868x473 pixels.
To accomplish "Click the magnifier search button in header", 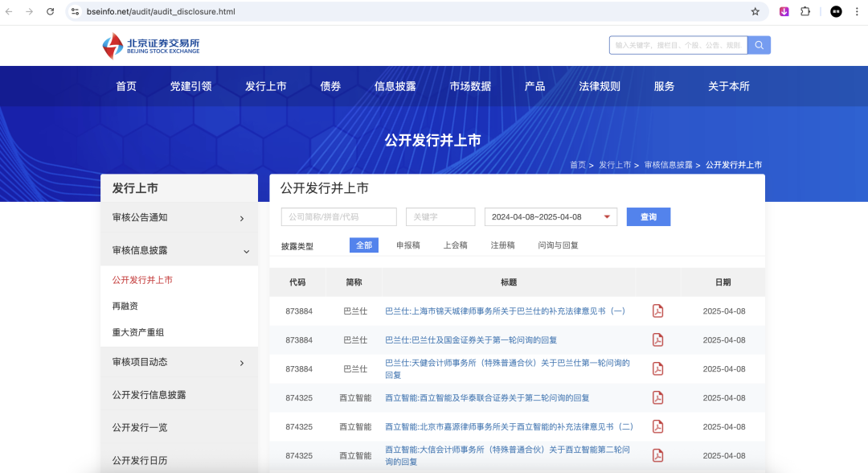I will [759, 45].
